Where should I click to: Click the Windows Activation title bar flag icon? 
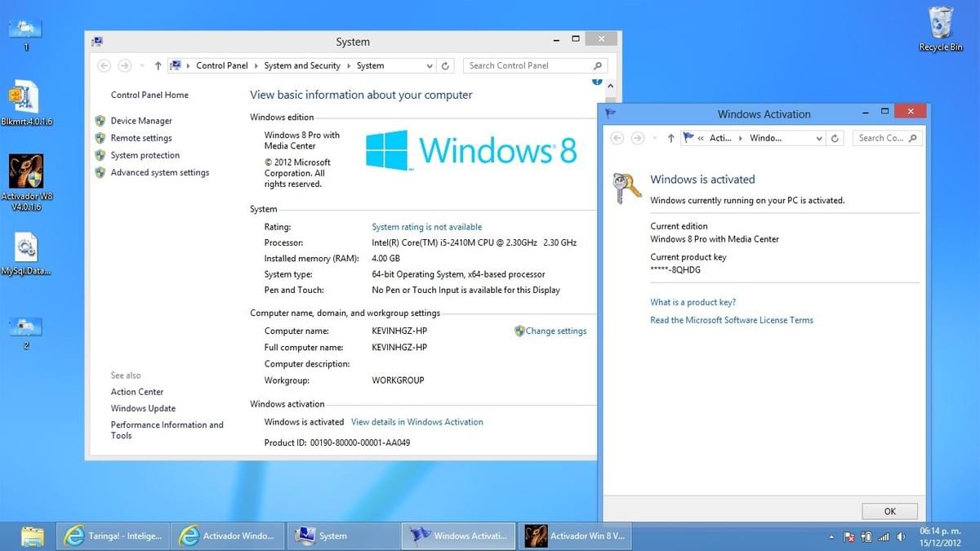click(610, 113)
